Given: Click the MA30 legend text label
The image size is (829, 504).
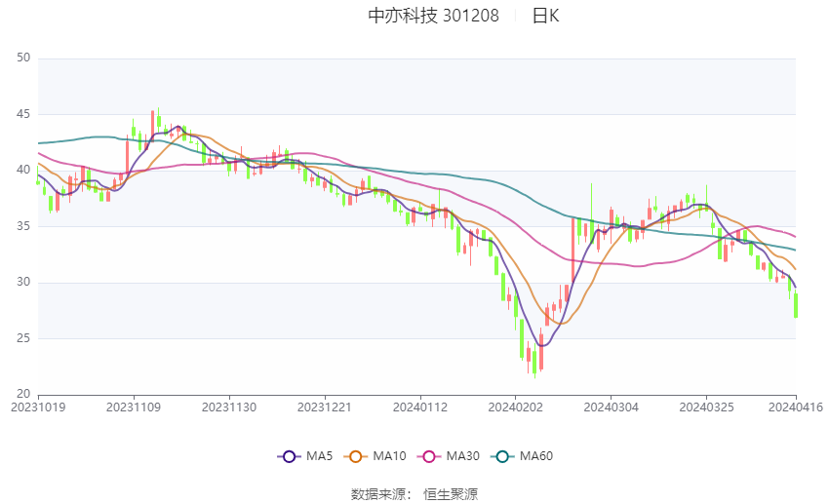Looking at the screenshot, I should click(x=463, y=456).
